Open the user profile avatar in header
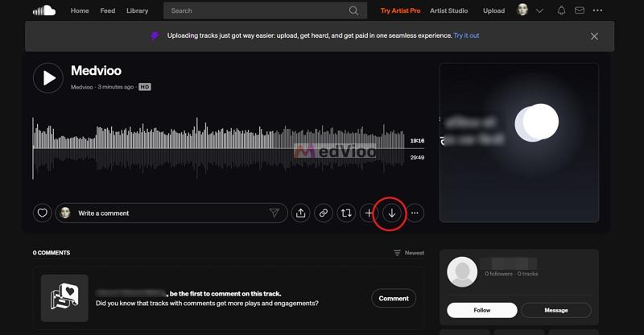The height and width of the screenshot is (335, 644). pos(522,10)
